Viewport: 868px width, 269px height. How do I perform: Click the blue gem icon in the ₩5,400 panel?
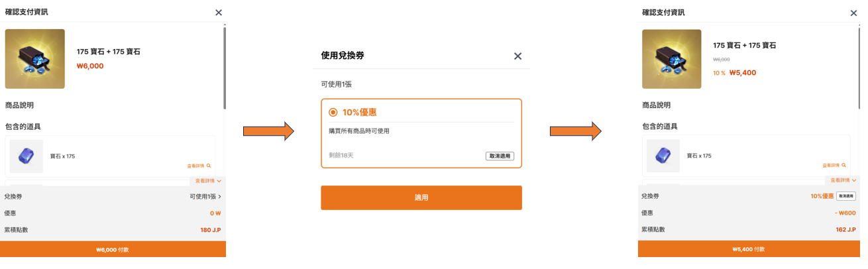[663, 156]
